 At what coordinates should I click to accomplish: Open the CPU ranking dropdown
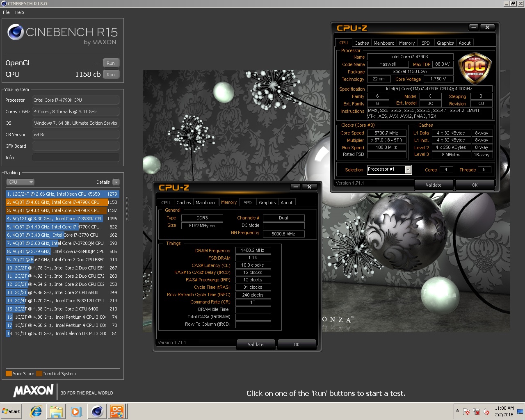pos(20,182)
